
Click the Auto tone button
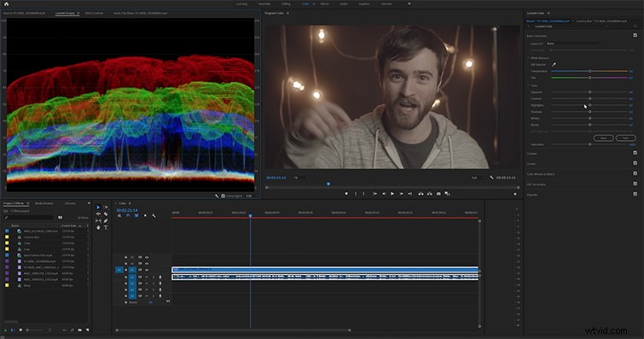coord(625,137)
